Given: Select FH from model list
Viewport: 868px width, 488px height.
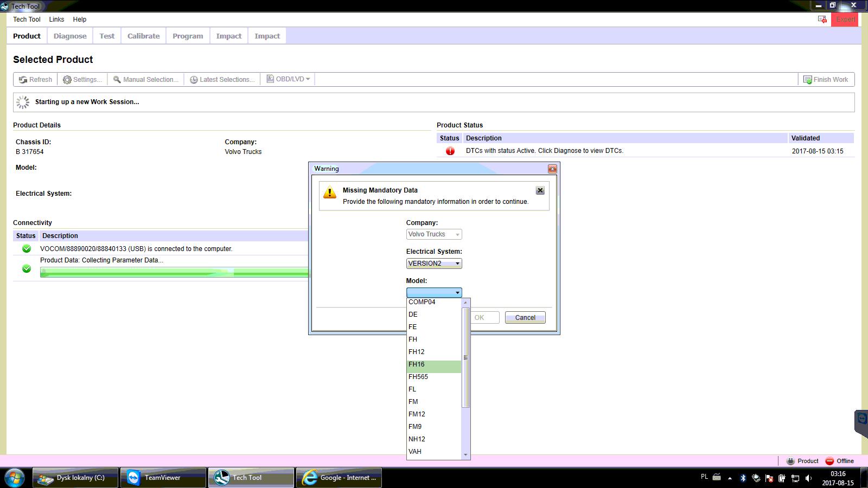Looking at the screenshot, I should 434,339.
